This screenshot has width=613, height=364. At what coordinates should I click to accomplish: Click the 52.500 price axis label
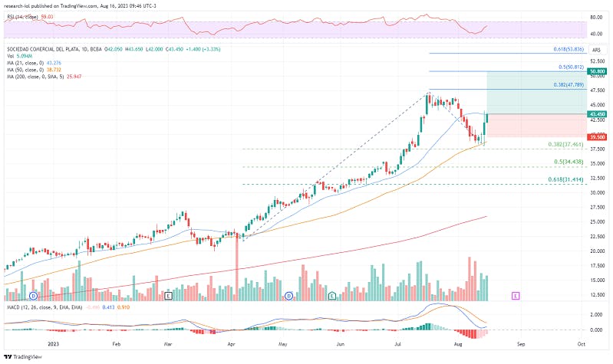[598, 61]
